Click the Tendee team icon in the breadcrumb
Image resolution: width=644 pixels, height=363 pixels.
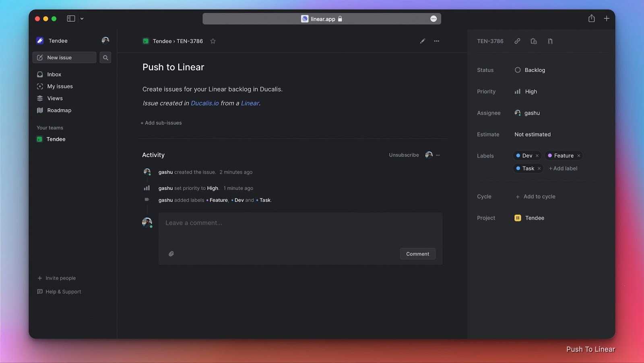pos(146,41)
